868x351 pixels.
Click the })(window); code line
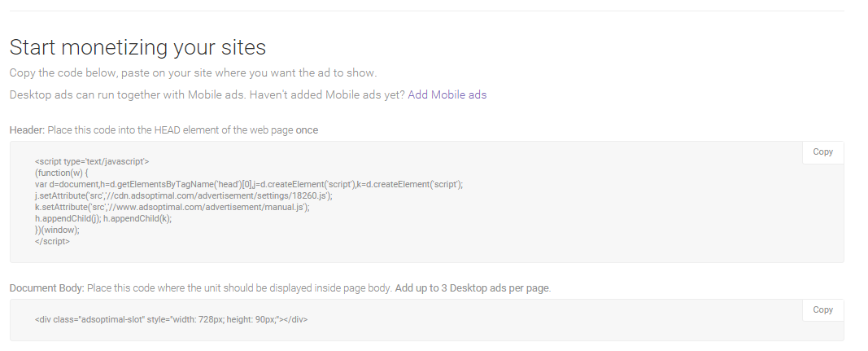pos(57,230)
